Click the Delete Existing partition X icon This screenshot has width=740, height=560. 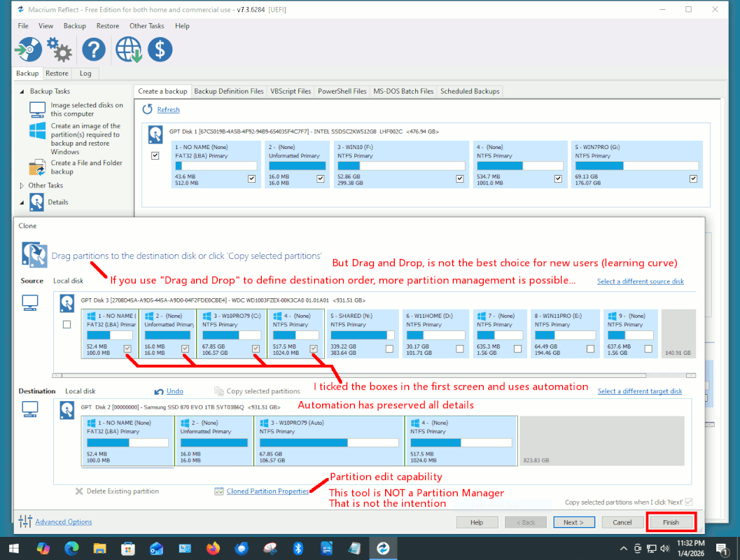click(79, 491)
